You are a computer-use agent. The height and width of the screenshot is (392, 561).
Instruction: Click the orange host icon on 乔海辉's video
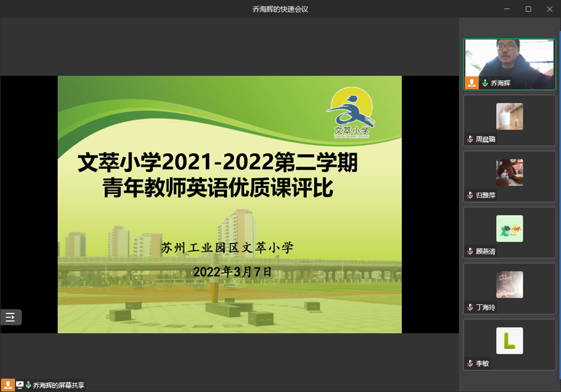472,83
